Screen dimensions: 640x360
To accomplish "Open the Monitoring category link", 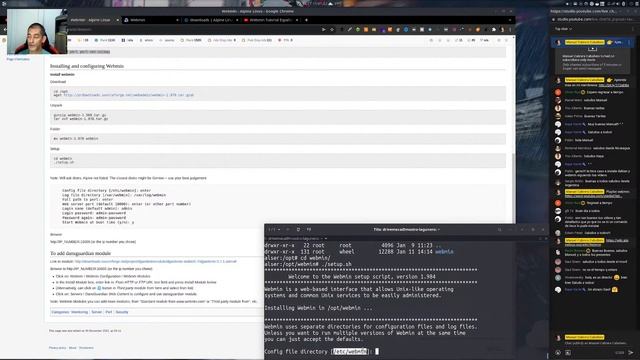I will tap(80, 312).
